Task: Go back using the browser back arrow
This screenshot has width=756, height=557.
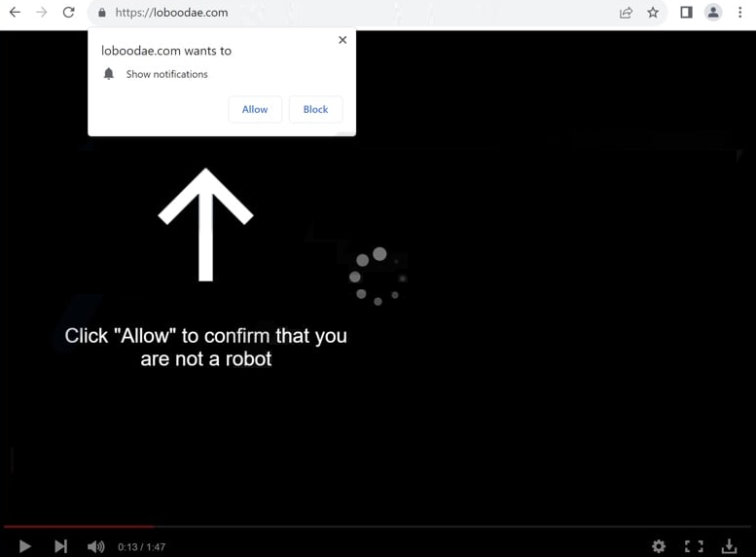Action: [x=15, y=12]
